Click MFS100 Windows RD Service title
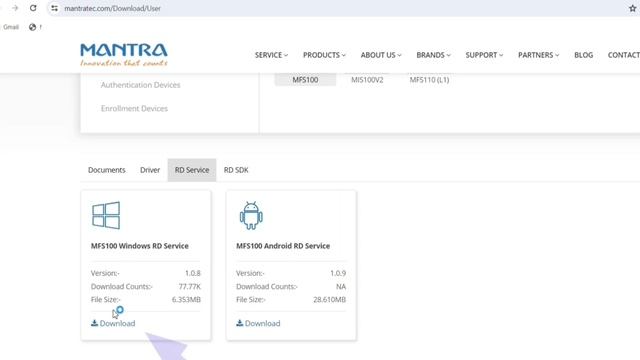Viewport: 640px width, 360px height. (140, 246)
